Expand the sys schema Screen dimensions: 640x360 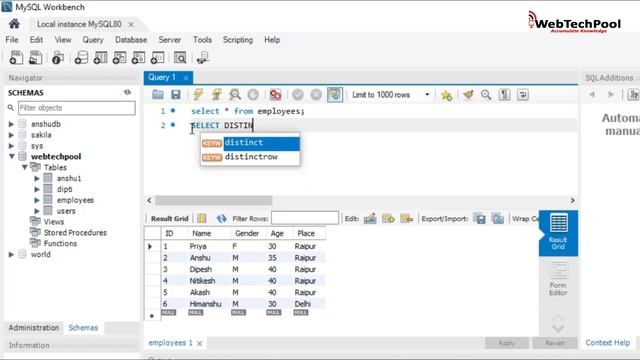click(11, 146)
